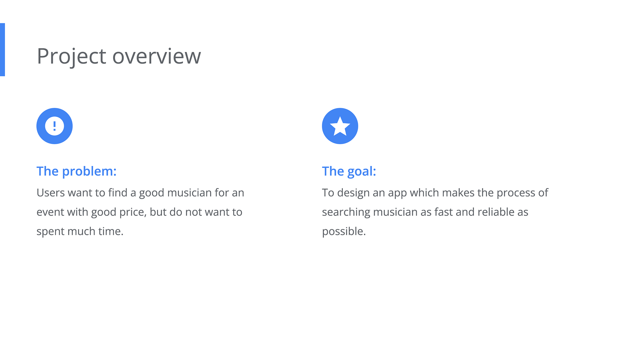Select the "The goal:" heading

(x=349, y=171)
